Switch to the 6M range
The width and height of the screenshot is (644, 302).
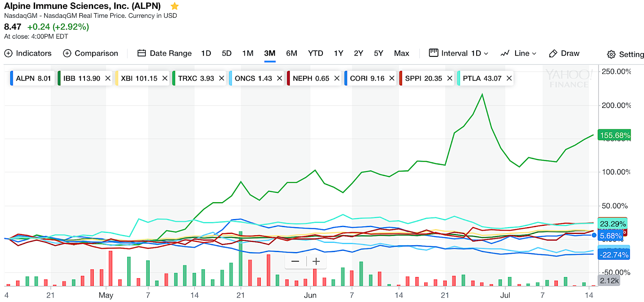291,53
